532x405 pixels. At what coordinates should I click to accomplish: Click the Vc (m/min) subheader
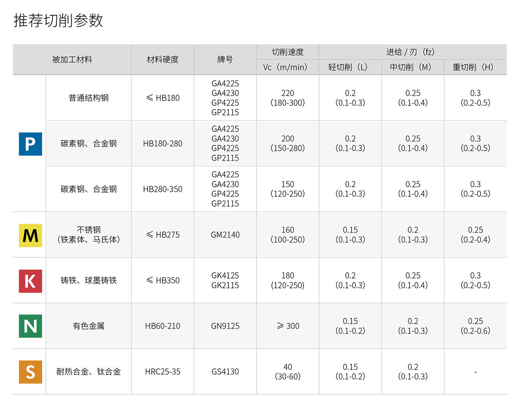tap(288, 67)
